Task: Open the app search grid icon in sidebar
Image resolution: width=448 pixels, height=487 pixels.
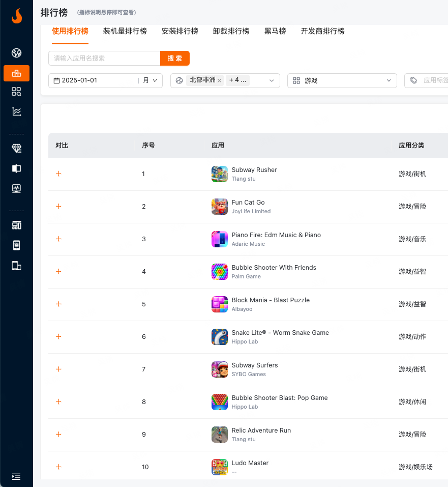Action: coord(16,92)
